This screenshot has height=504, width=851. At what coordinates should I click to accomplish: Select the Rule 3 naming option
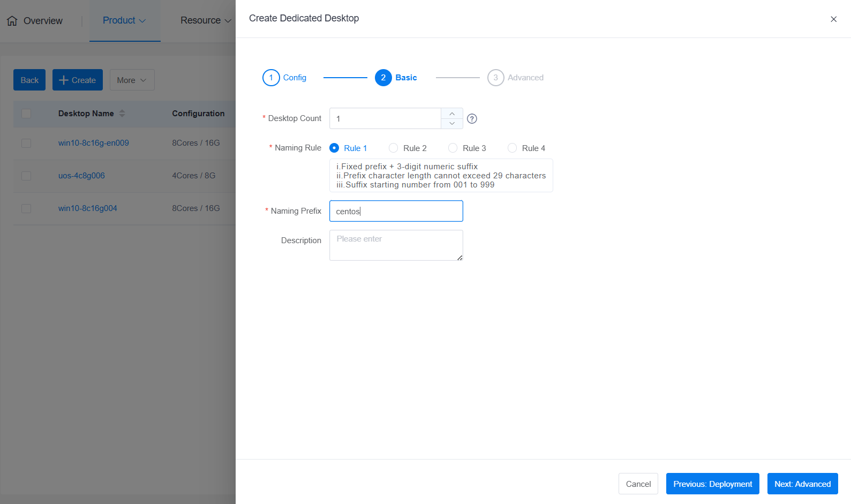tap(453, 148)
